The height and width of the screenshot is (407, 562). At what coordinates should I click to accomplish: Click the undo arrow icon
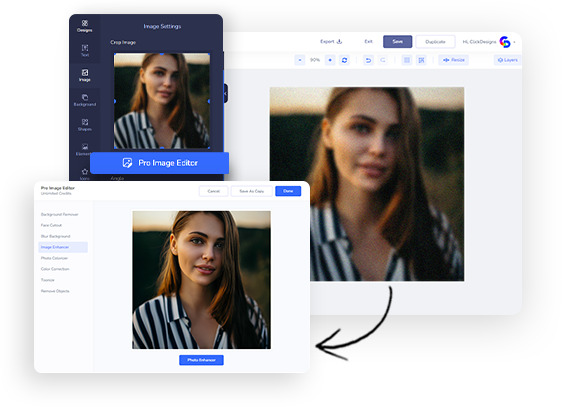368,60
